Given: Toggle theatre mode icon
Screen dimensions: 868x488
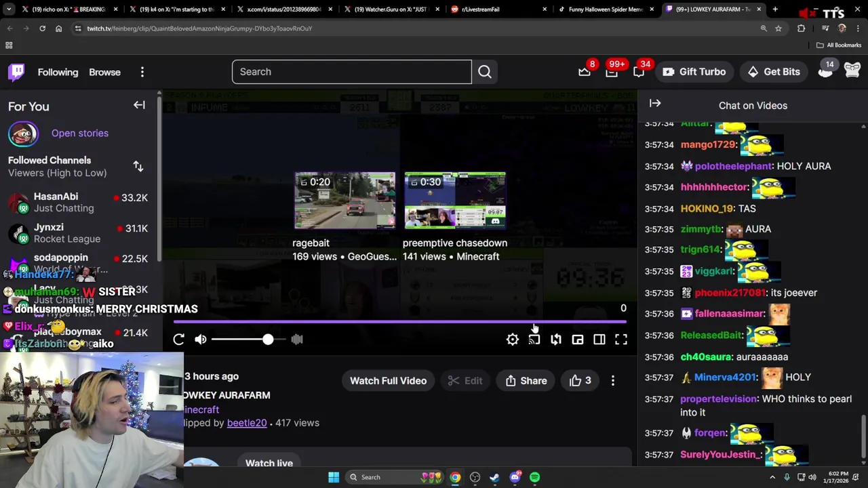Looking at the screenshot, I should click(599, 340).
